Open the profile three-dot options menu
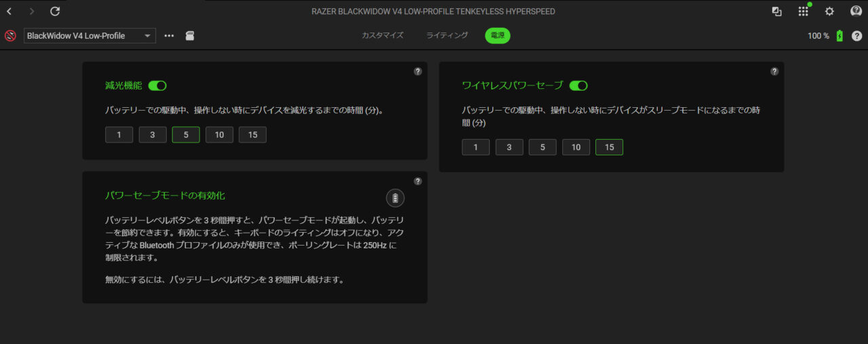The height and width of the screenshot is (344, 868). point(170,36)
